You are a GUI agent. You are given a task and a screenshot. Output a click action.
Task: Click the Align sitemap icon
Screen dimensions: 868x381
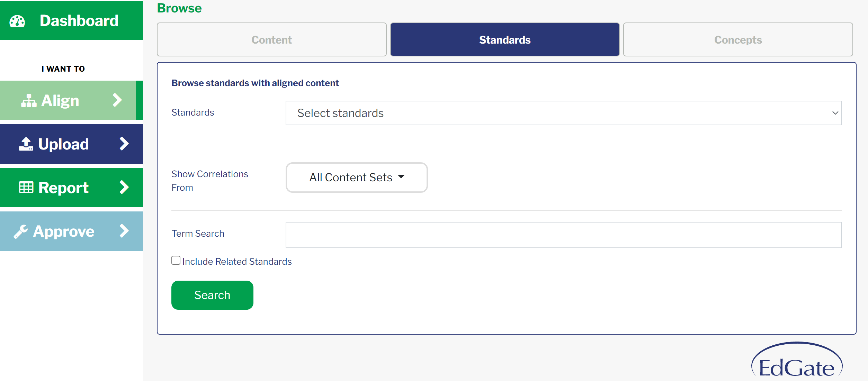[29, 101]
